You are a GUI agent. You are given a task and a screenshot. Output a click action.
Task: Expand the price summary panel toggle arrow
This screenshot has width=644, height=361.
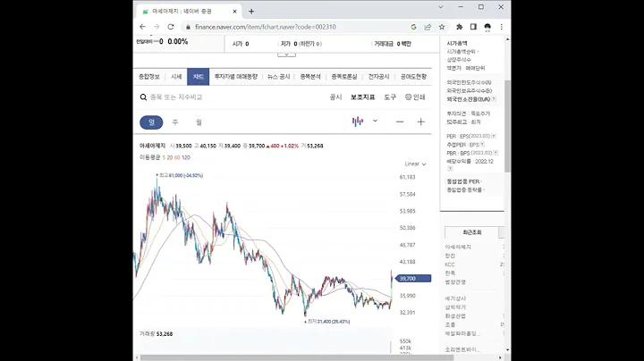[x=286, y=55]
